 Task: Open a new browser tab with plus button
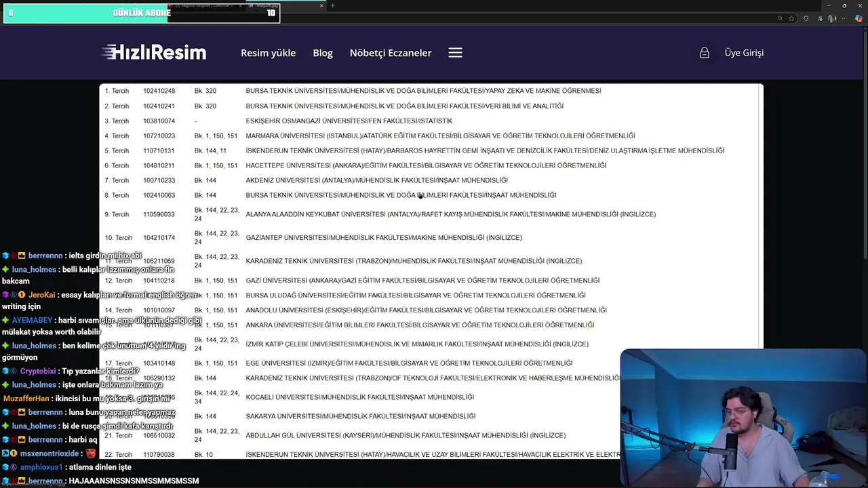(x=332, y=5)
